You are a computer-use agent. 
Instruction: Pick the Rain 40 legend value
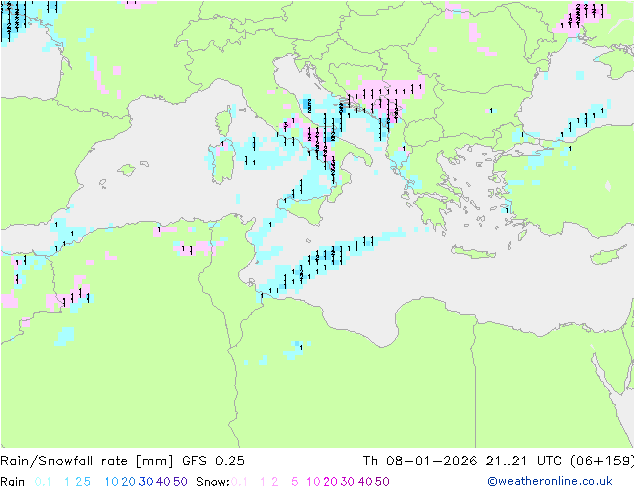[163, 482]
